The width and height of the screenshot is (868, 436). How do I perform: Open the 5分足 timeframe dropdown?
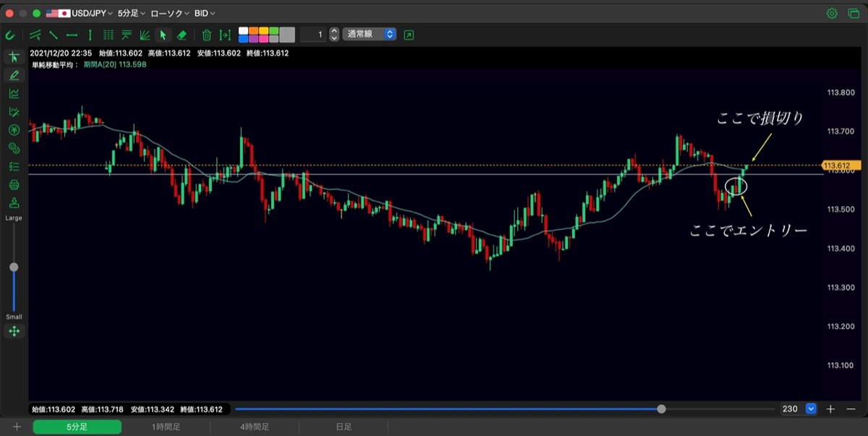click(132, 14)
